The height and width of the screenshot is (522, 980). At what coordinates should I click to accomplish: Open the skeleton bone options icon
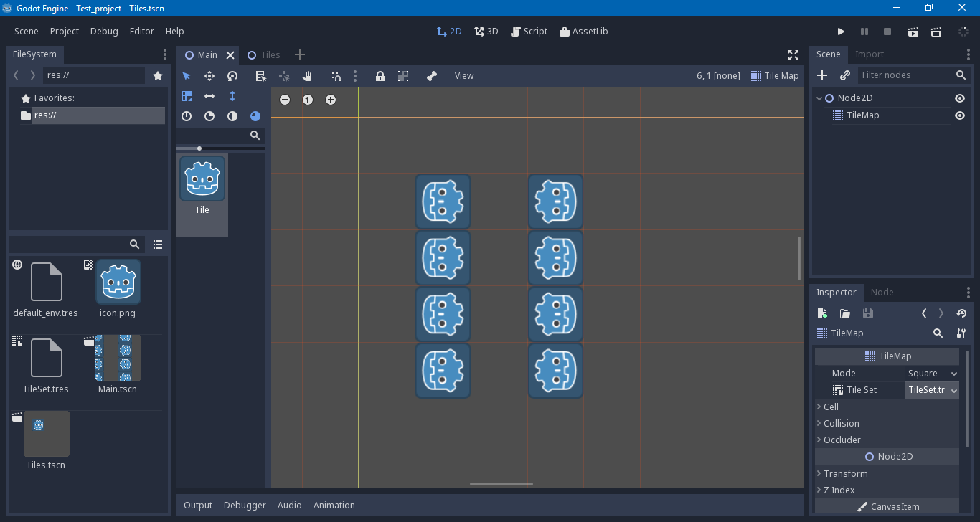(x=431, y=76)
